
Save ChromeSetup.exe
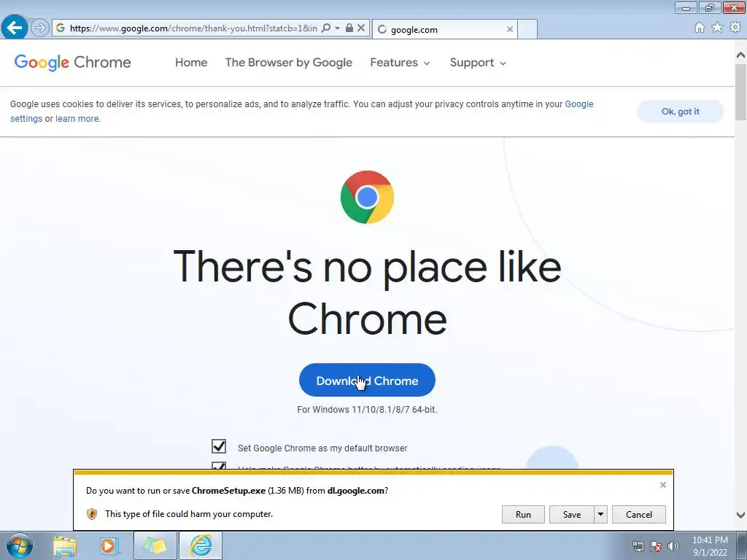pyautogui.click(x=572, y=514)
